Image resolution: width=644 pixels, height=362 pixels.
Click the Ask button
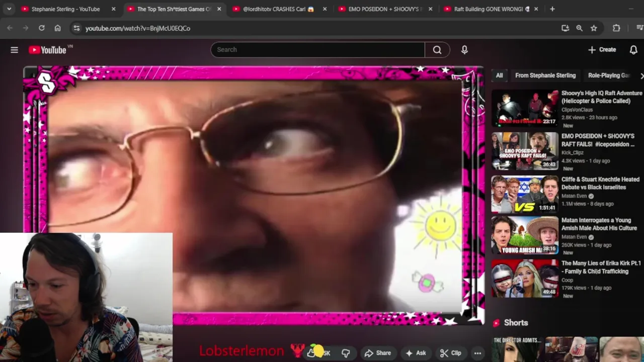416,353
